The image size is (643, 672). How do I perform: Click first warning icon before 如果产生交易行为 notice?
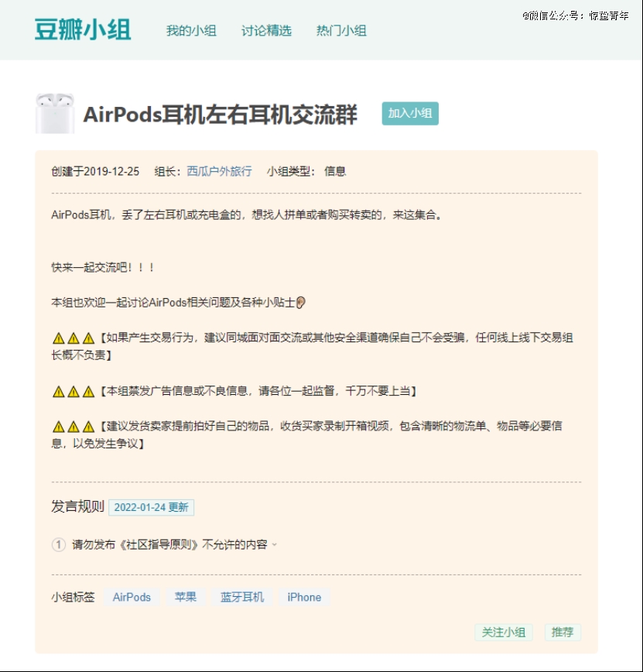point(59,338)
